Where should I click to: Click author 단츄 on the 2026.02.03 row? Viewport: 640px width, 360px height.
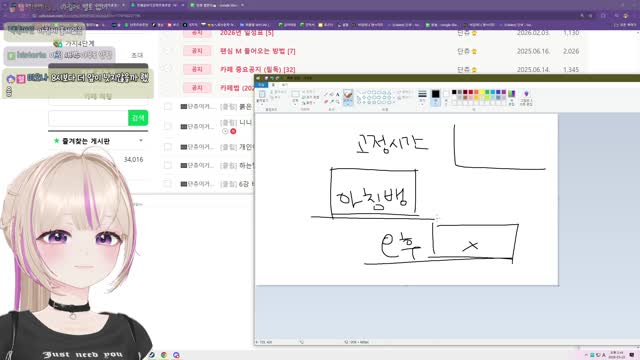[x=463, y=33]
